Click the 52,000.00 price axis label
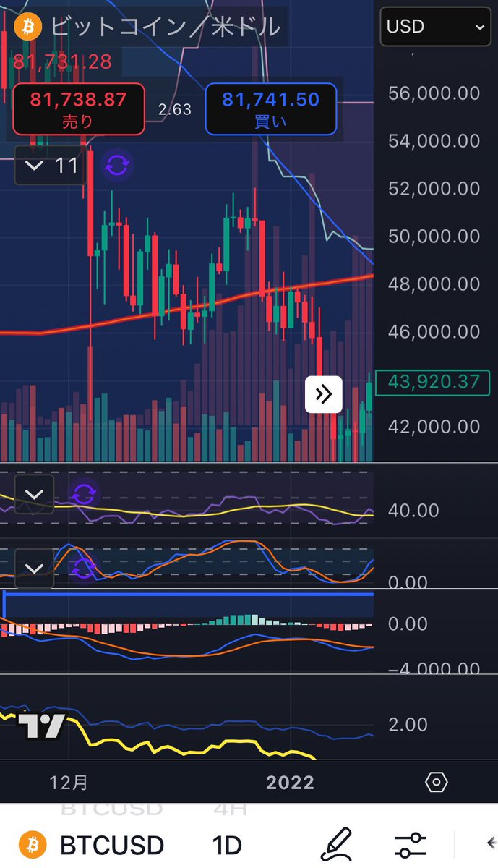This screenshot has height=868, width=498. [x=434, y=188]
